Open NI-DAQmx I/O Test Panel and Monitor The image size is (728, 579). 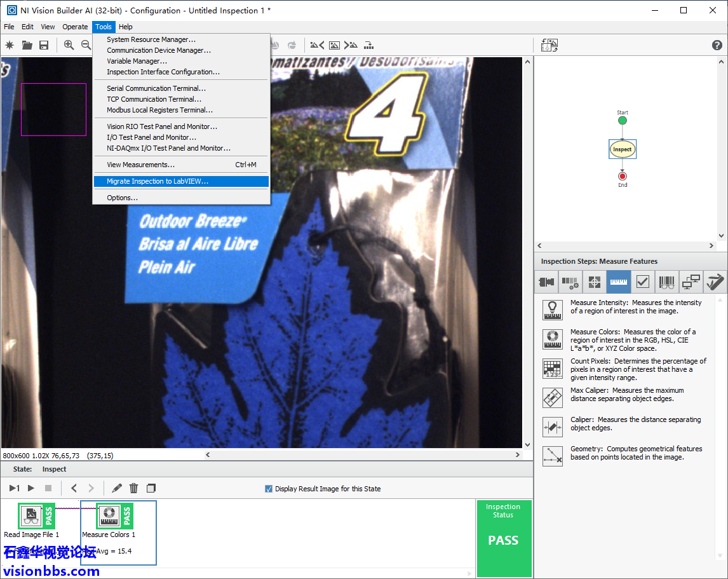tap(181, 148)
